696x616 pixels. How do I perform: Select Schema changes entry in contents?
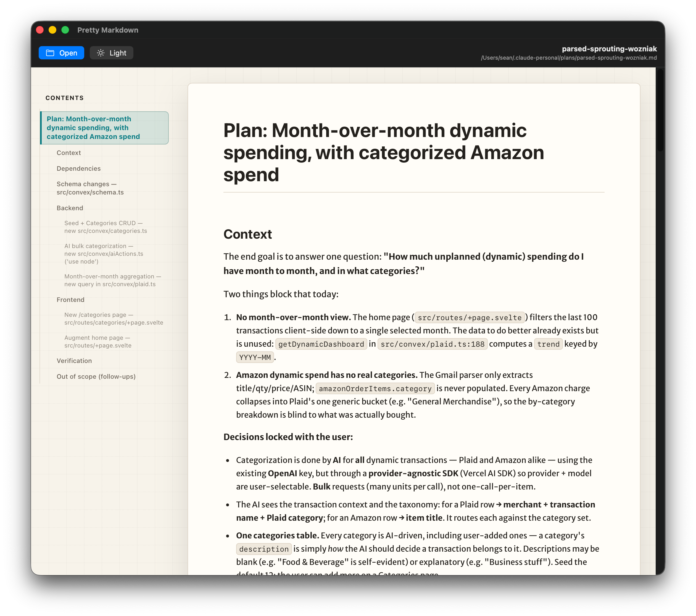(x=90, y=188)
